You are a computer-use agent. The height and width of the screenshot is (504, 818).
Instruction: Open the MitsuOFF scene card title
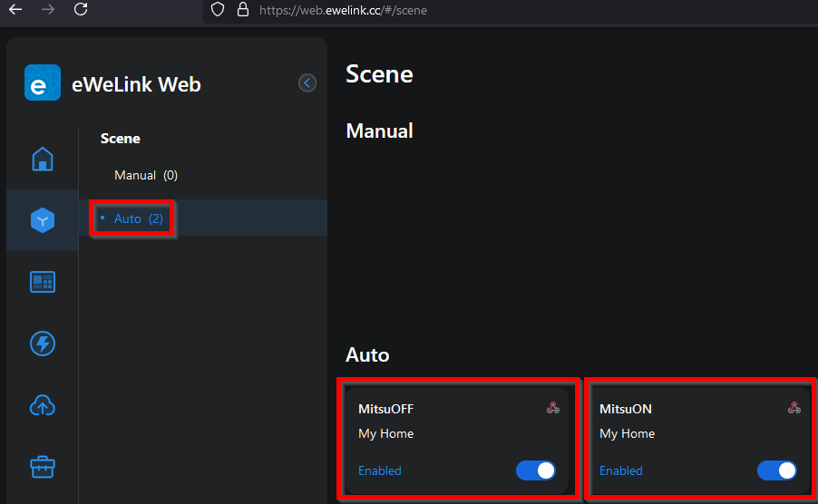point(386,409)
